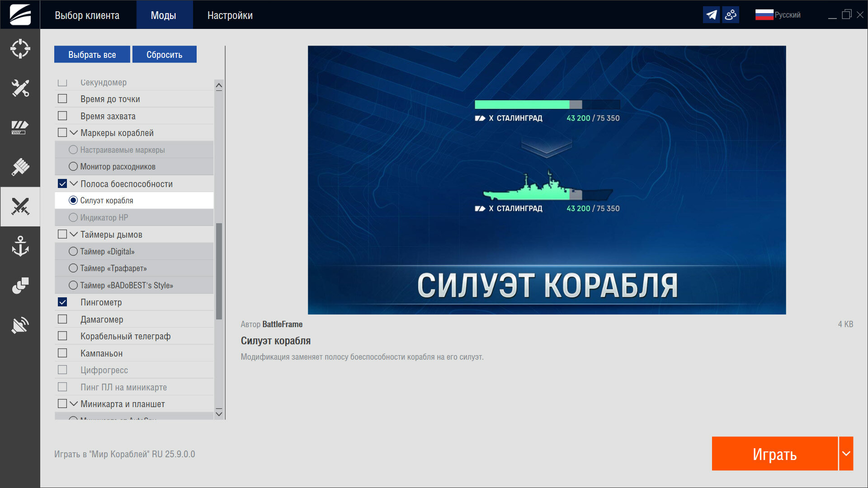868x488 pixels.
Task: Click the mod list scrollbar thumb
Action: click(x=219, y=271)
